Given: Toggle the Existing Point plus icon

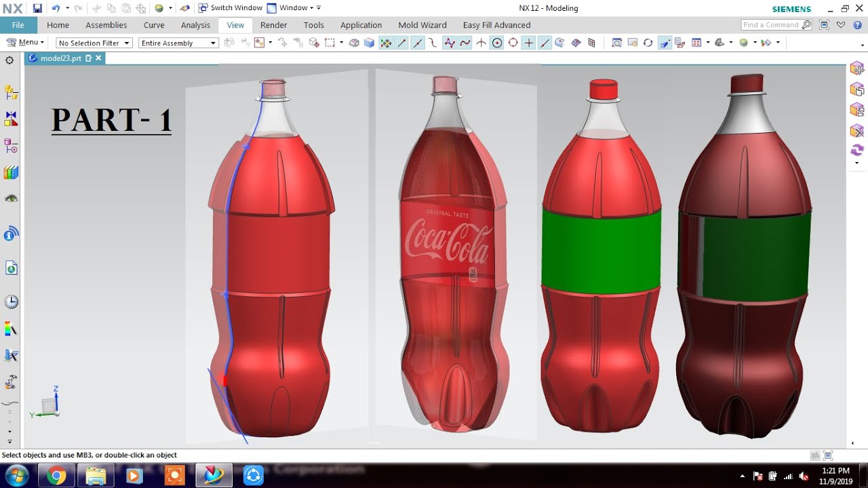Looking at the screenshot, I should click(x=529, y=43).
